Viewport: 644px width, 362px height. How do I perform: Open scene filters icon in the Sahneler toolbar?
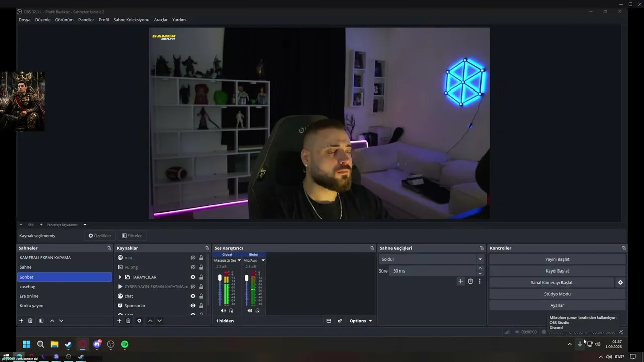click(x=41, y=321)
